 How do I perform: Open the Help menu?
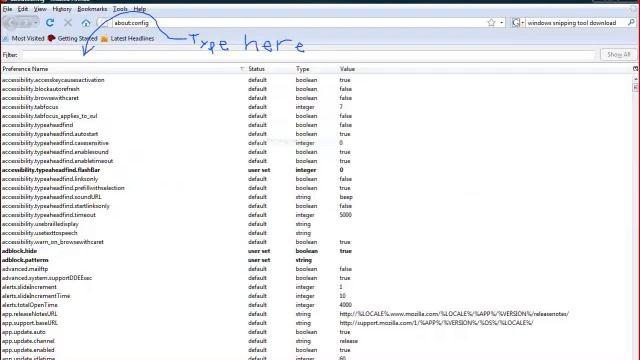click(x=140, y=9)
